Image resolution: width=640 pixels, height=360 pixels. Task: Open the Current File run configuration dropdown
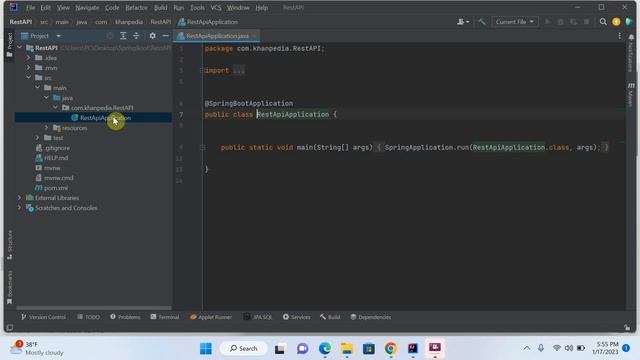tap(514, 22)
